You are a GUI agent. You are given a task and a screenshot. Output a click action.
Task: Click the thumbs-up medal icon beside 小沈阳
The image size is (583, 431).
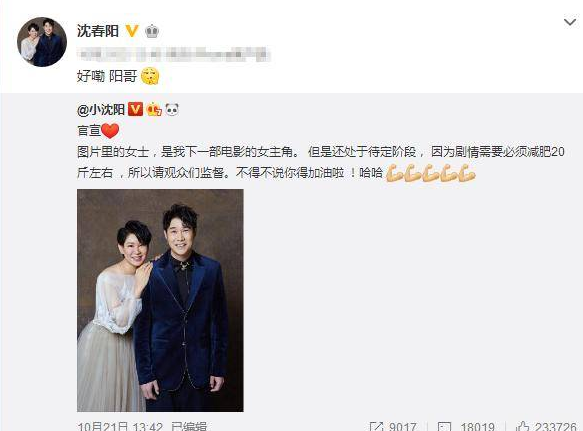tap(154, 109)
